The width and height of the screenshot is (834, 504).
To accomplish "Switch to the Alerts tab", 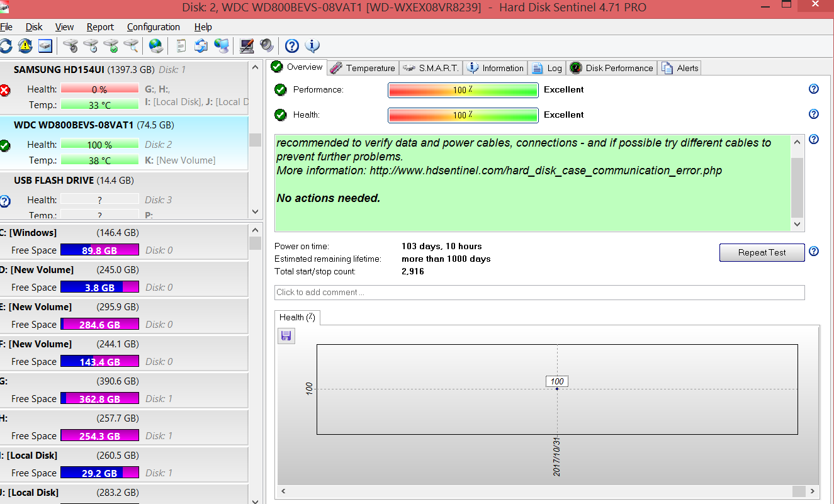I will (680, 68).
